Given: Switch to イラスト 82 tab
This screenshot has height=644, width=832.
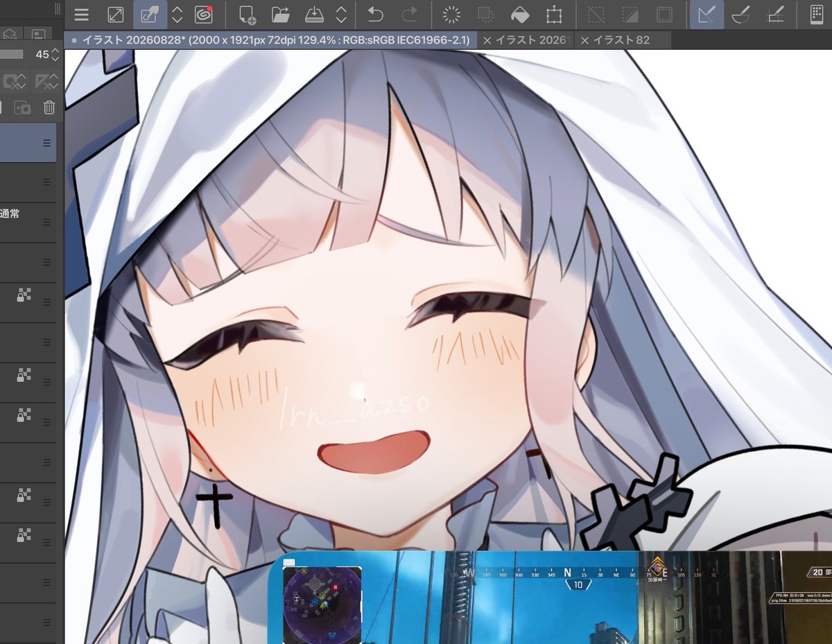Looking at the screenshot, I should tap(621, 40).
